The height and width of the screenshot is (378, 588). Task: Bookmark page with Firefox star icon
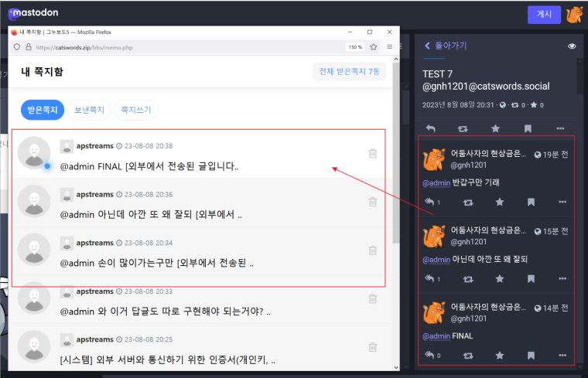(x=374, y=47)
